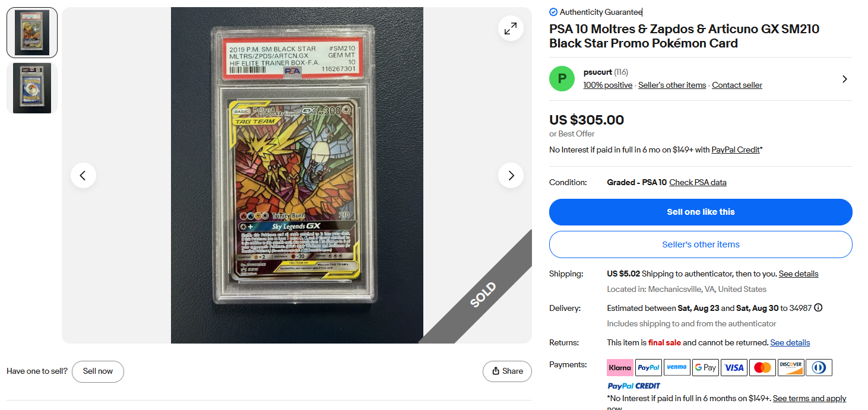The width and height of the screenshot is (868, 410).
Task: Open the Check PSA data link
Action: click(x=698, y=182)
